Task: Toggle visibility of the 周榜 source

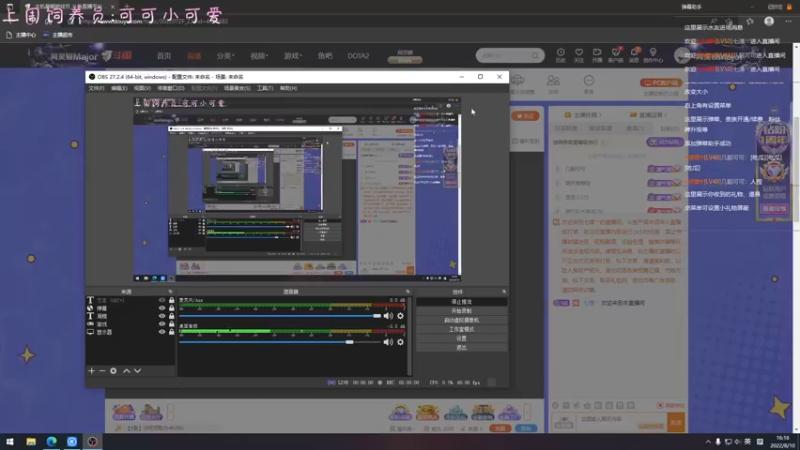Action: pos(162,316)
